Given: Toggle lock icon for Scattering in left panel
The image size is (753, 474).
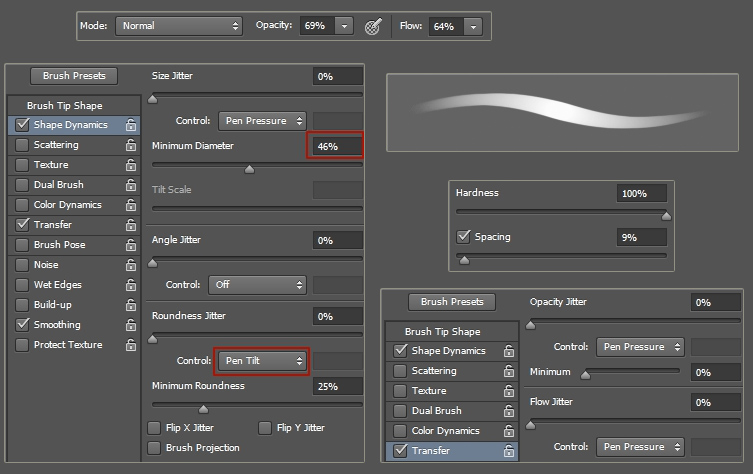Looking at the screenshot, I should pos(131,145).
